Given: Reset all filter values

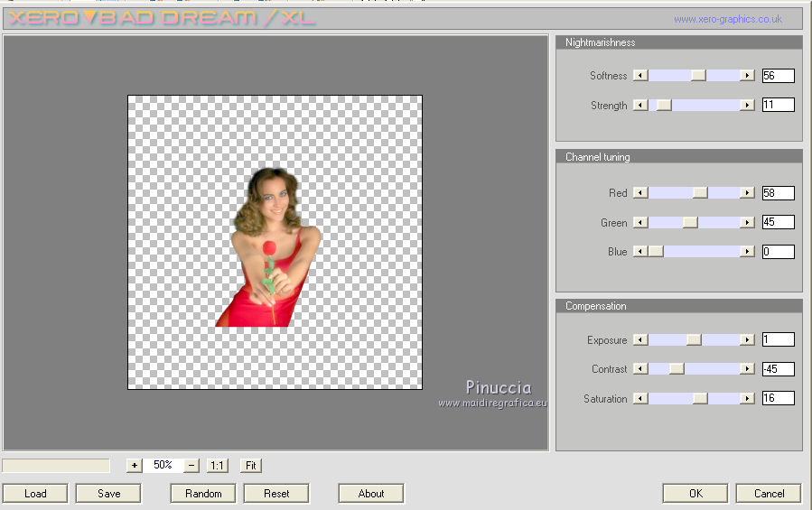Looking at the screenshot, I should [x=276, y=494].
